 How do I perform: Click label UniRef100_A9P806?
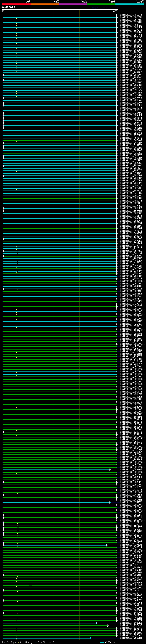point(131,70)
